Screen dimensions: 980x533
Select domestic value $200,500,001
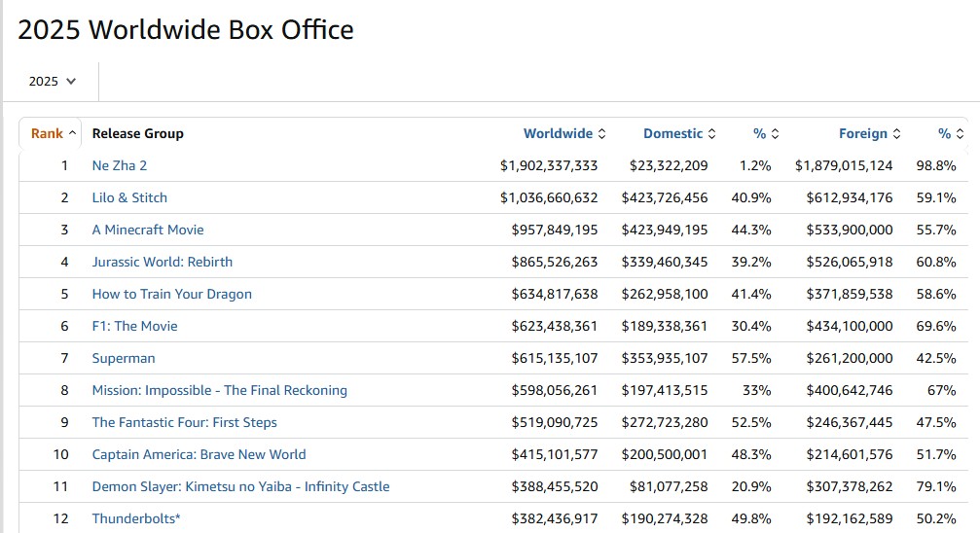coord(665,454)
